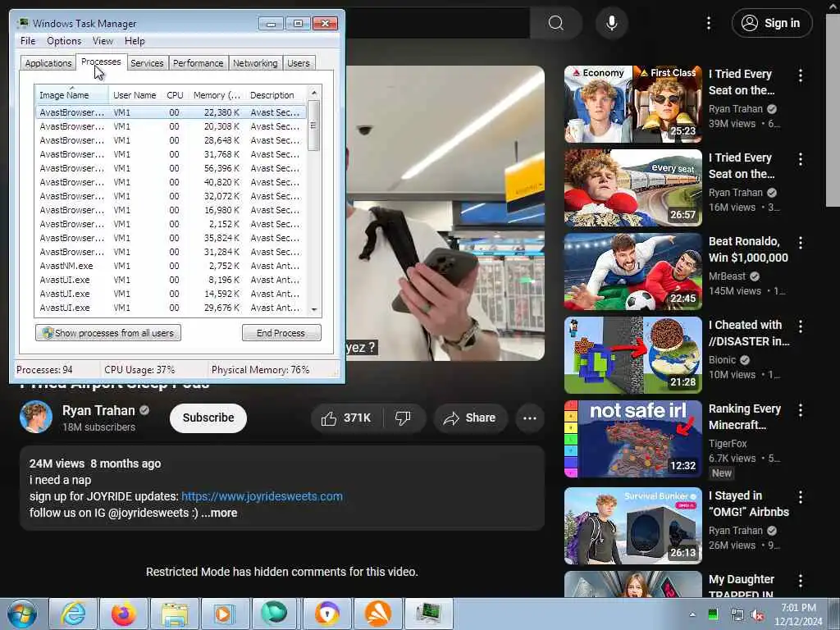
Task: Open options for Ranking Every Minecraft video
Action: (801, 410)
